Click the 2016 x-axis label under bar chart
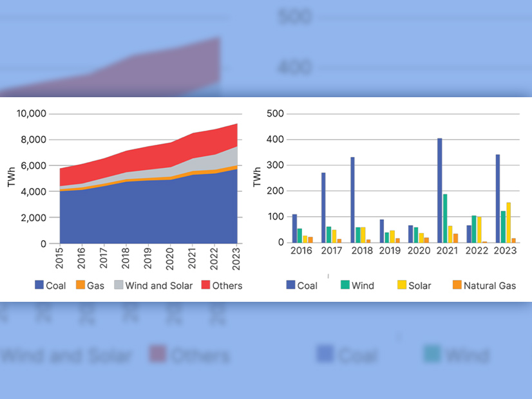 [300, 250]
